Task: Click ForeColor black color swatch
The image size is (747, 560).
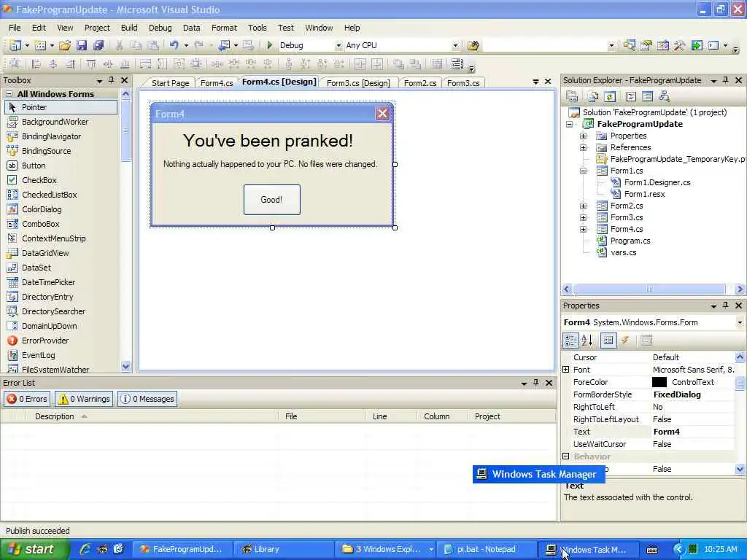Action: (659, 382)
